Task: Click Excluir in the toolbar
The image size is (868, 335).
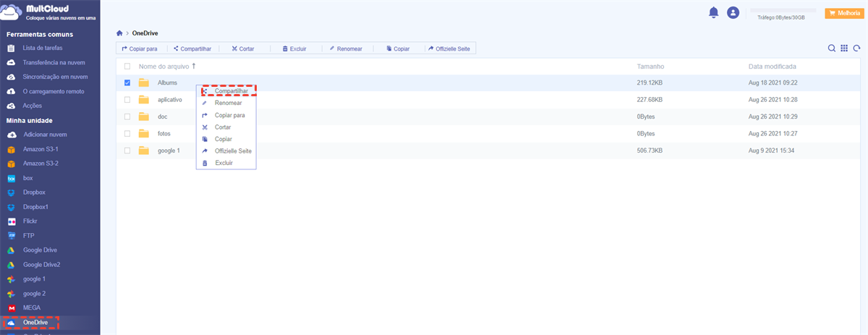Action: tap(294, 48)
